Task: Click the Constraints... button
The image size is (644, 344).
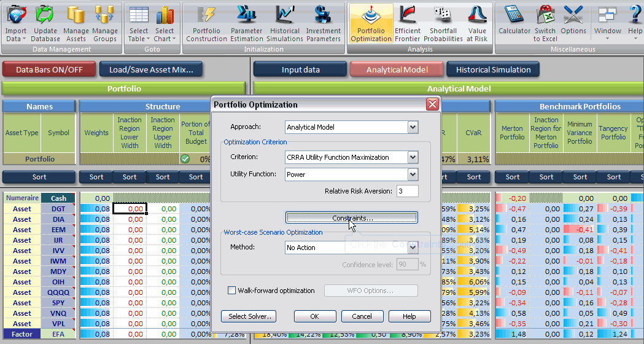Action: [x=352, y=218]
